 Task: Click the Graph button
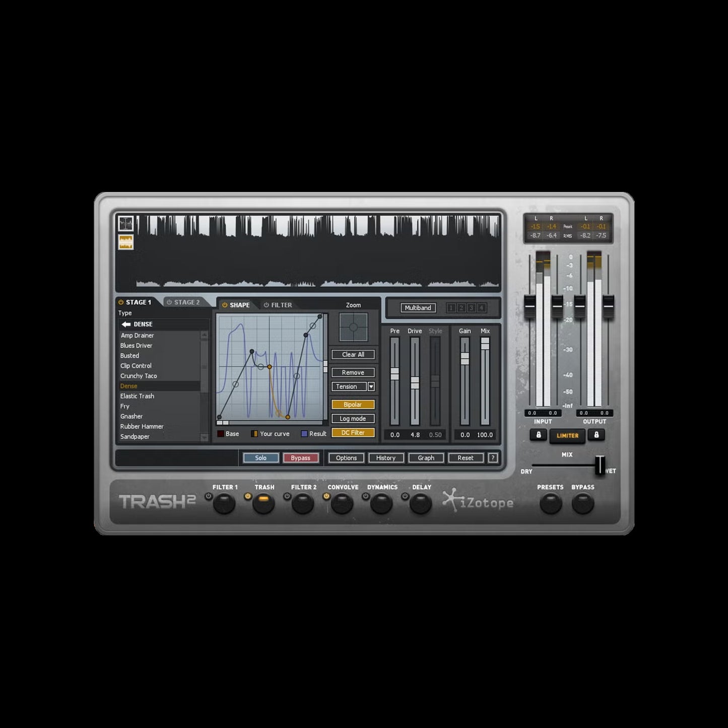tap(426, 458)
